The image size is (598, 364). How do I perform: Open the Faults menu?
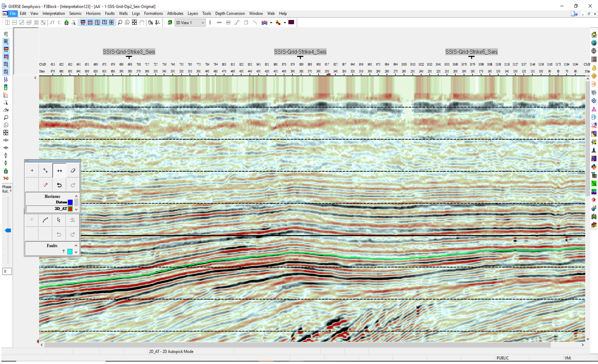pyautogui.click(x=110, y=13)
